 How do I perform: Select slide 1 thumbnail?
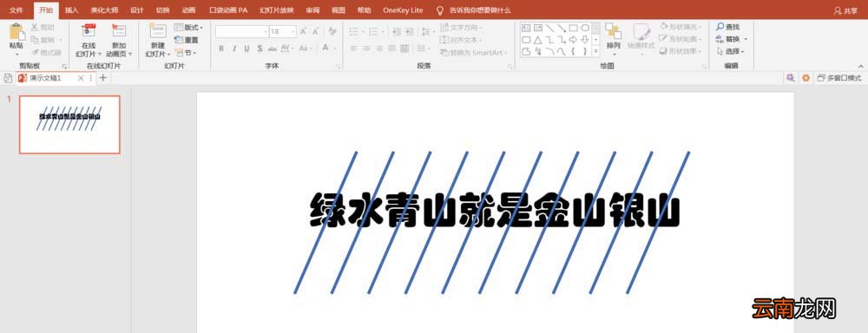click(x=69, y=125)
